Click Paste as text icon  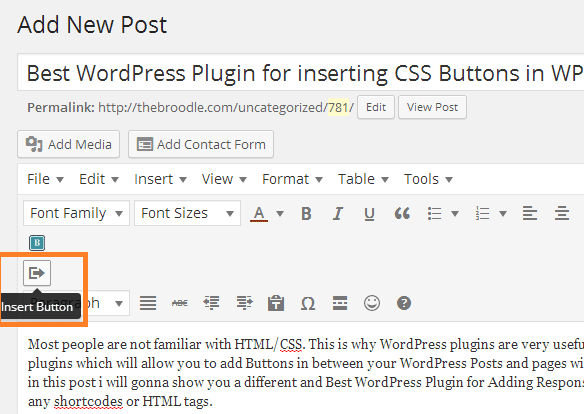click(276, 303)
